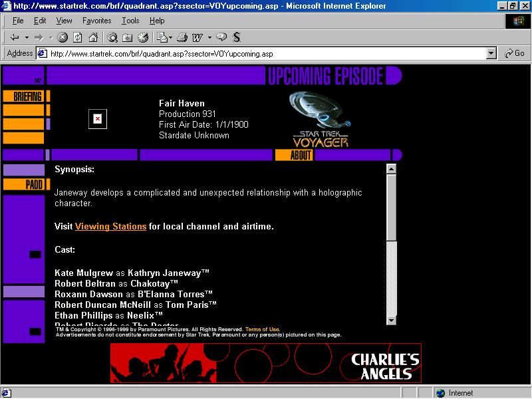Click the "Production 931" text
The height and width of the screenshot is (399, 532).
pos(188,114)
